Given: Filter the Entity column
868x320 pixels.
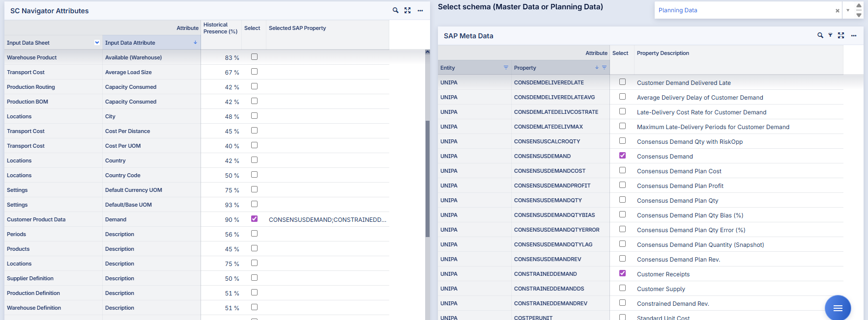Looking at the screenshot, I should coord(506,68).
